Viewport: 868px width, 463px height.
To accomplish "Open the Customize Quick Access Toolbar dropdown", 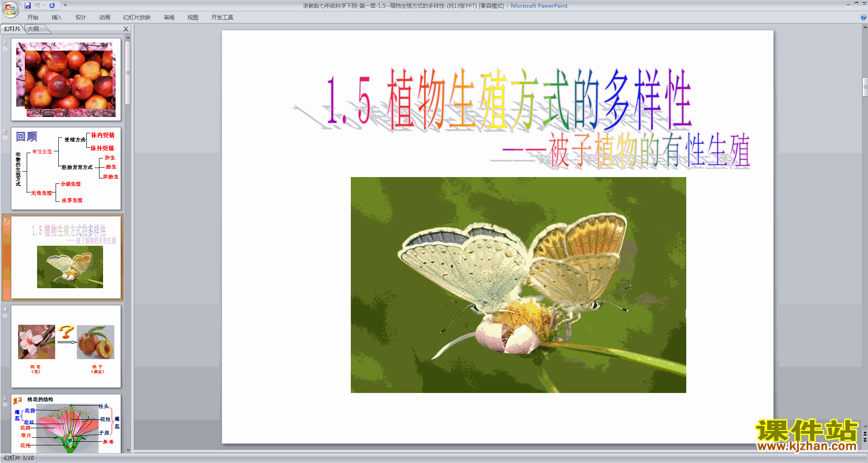I will [65, 5].
